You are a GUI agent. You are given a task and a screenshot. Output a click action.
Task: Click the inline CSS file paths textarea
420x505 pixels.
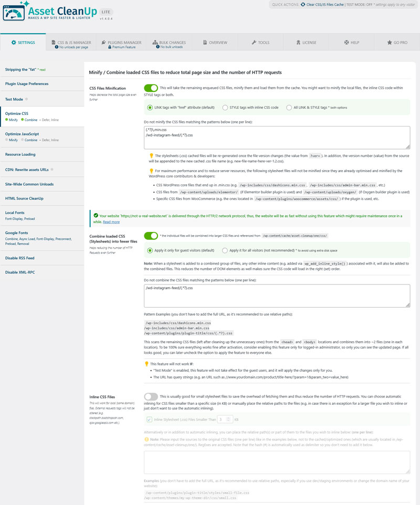(x=277, y=462)
